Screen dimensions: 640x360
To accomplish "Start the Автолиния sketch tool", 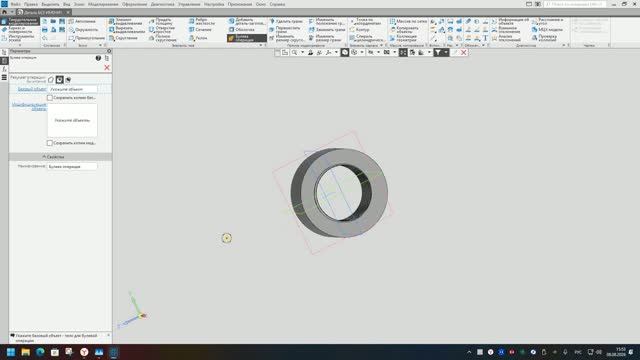I will [82, 21].
